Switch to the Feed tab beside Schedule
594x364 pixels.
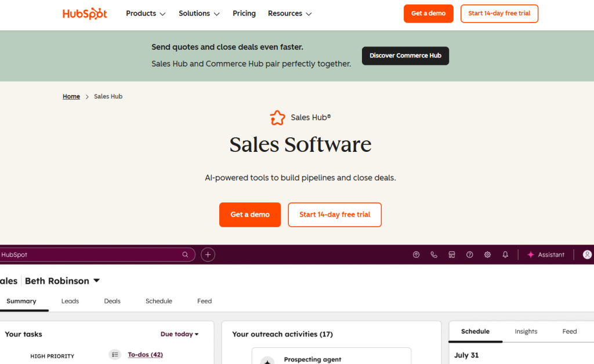[205, 301]
